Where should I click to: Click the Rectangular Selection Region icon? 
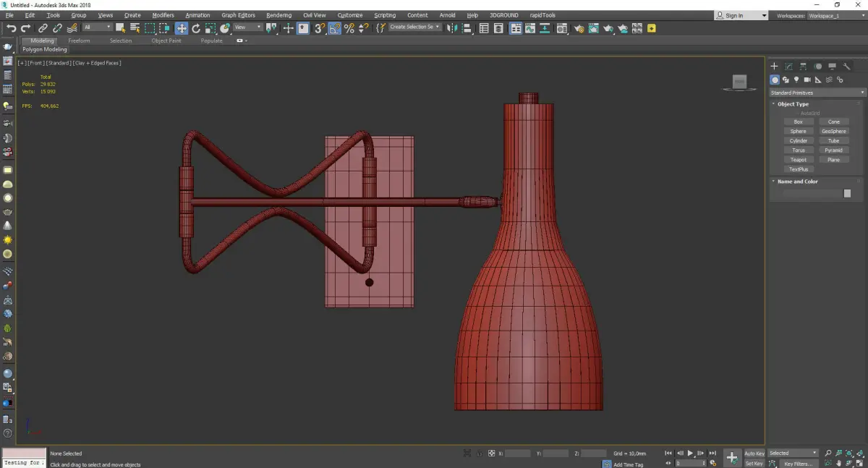tap(150, 28)
